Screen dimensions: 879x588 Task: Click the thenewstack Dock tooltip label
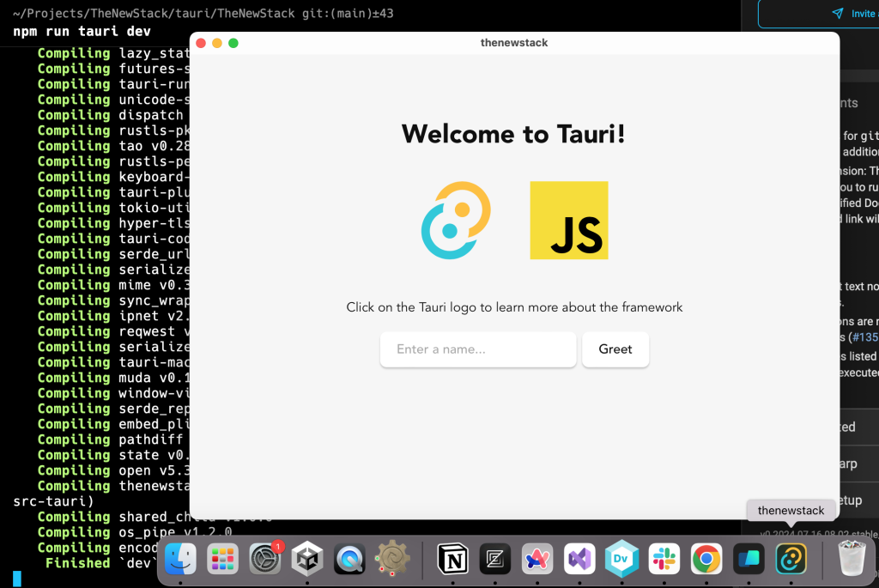pos(791,510)
